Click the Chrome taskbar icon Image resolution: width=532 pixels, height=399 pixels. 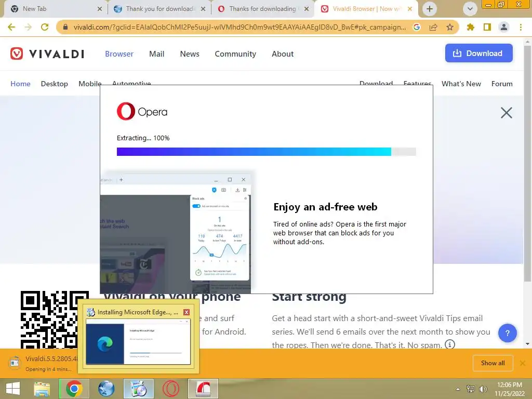[x=74, y=389]
